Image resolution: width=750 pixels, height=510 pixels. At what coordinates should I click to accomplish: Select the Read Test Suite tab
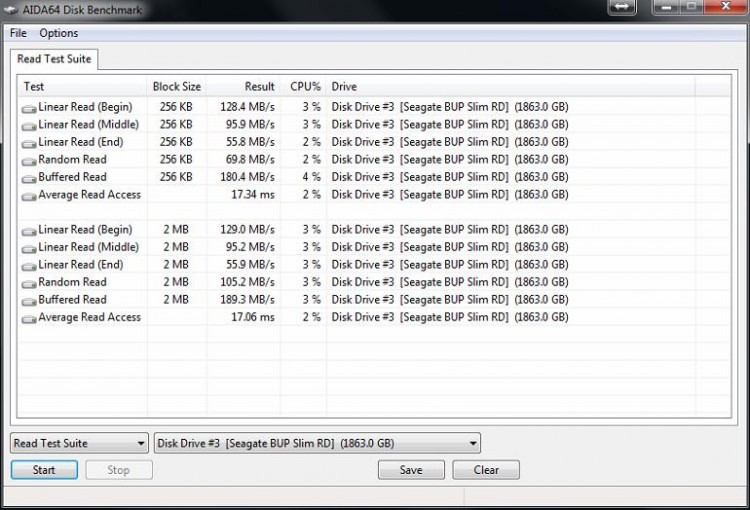[x=54, y=59]
